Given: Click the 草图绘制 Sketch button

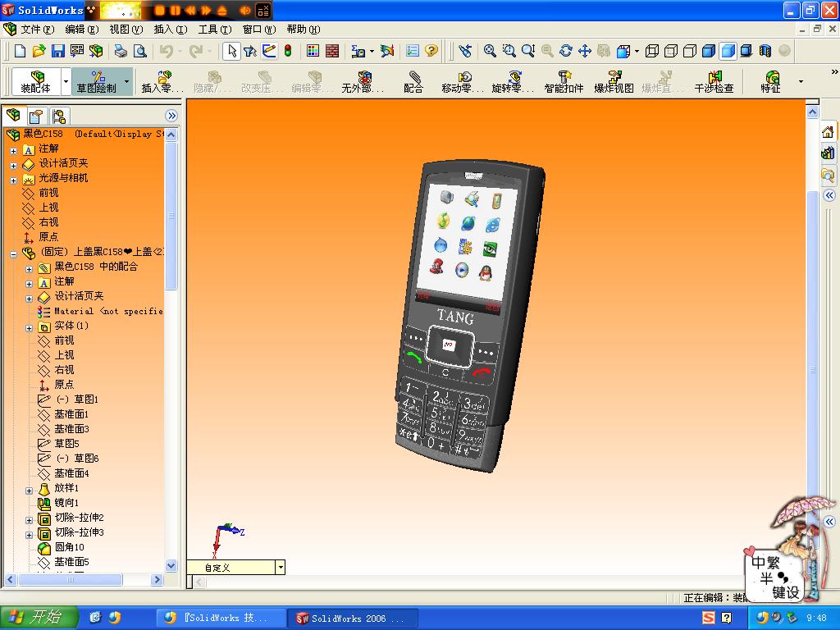Looking at the screenshot, I should [x=97, y=81].
